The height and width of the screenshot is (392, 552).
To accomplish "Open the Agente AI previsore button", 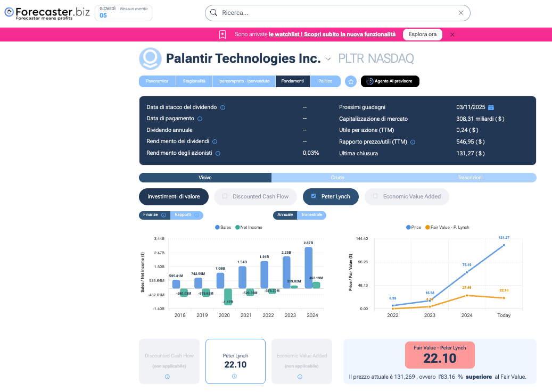I will tap(390, 81).
